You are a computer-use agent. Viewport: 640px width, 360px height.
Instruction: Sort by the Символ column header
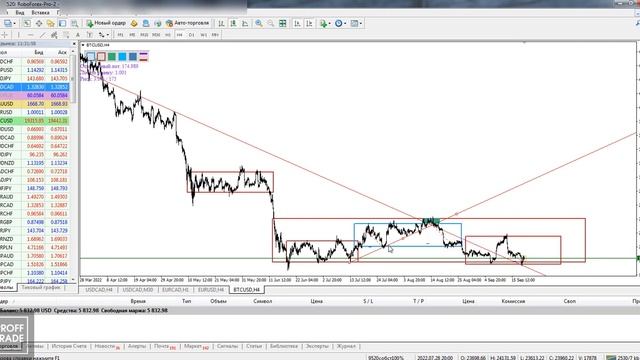click(262, 301)
